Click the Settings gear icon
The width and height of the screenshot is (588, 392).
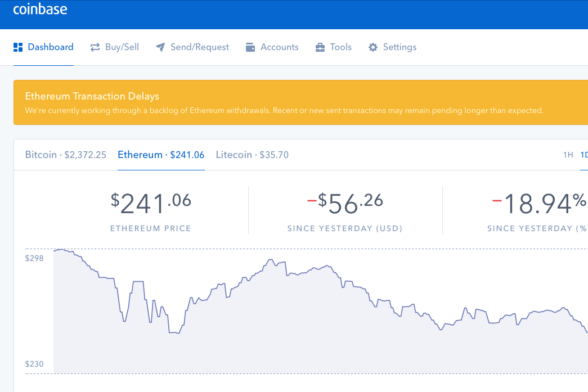(372, 47)
